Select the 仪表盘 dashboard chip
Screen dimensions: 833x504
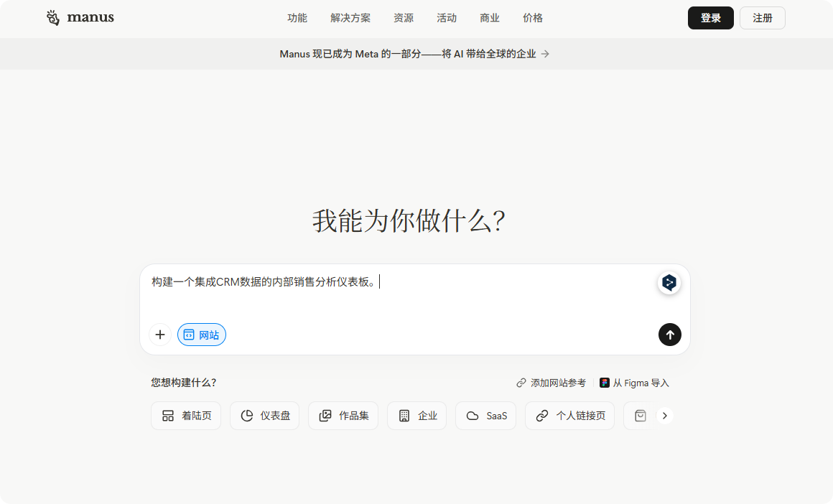[264, 416]
